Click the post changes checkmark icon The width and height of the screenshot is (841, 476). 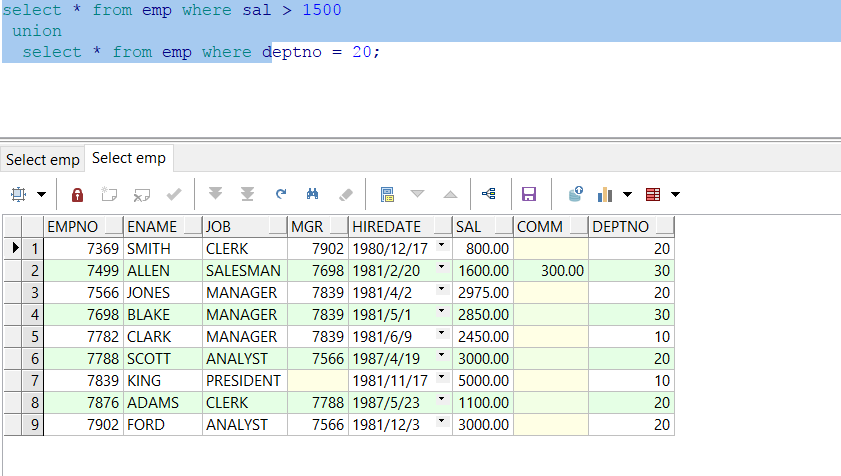coord(174,194)
